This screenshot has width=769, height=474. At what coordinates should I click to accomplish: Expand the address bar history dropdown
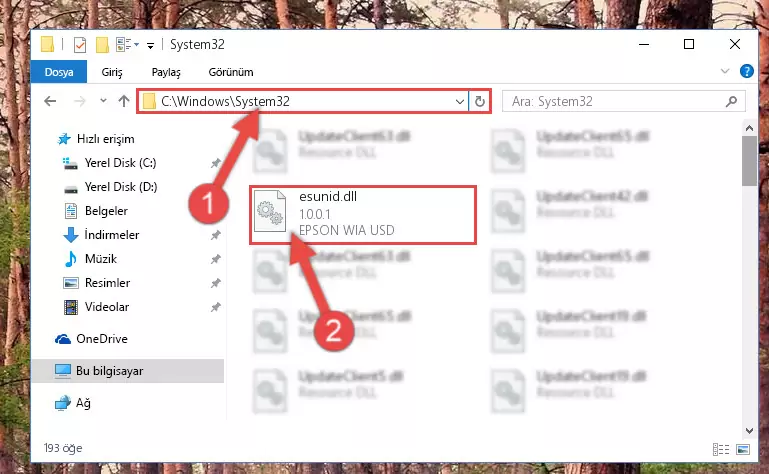pos(460,102)
